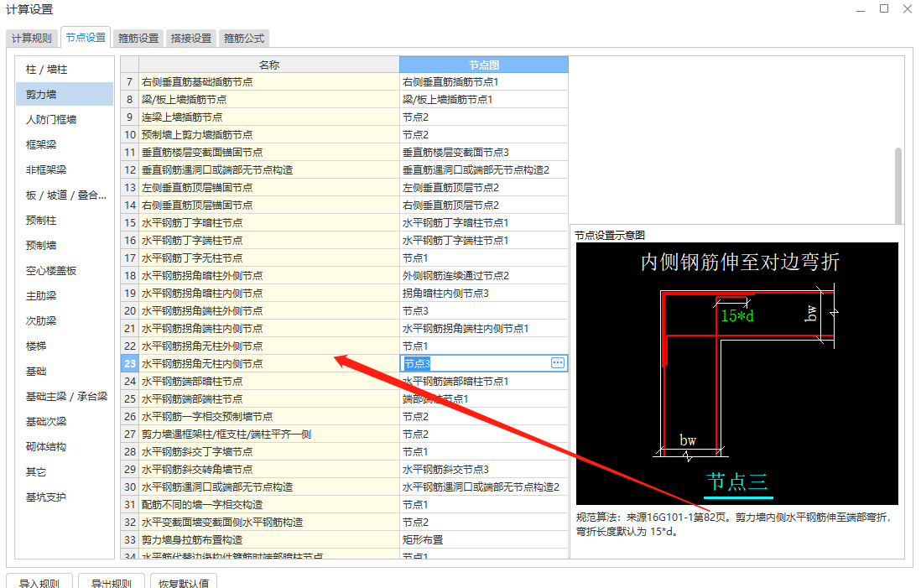The height and width of the screenshot is (588, 921).
Task: Select 主肋梁 in the sidebar
Action: click(x=65, y=296)
